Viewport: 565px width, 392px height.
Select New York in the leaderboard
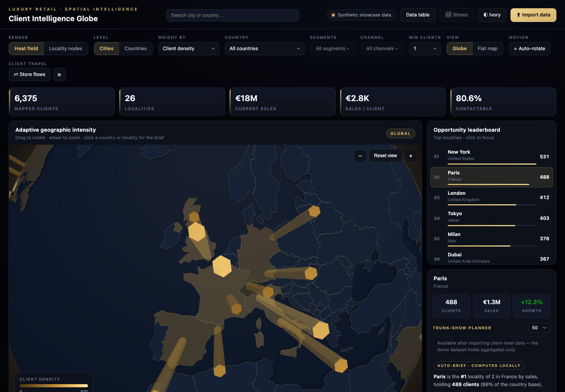[x=492, y=156]
